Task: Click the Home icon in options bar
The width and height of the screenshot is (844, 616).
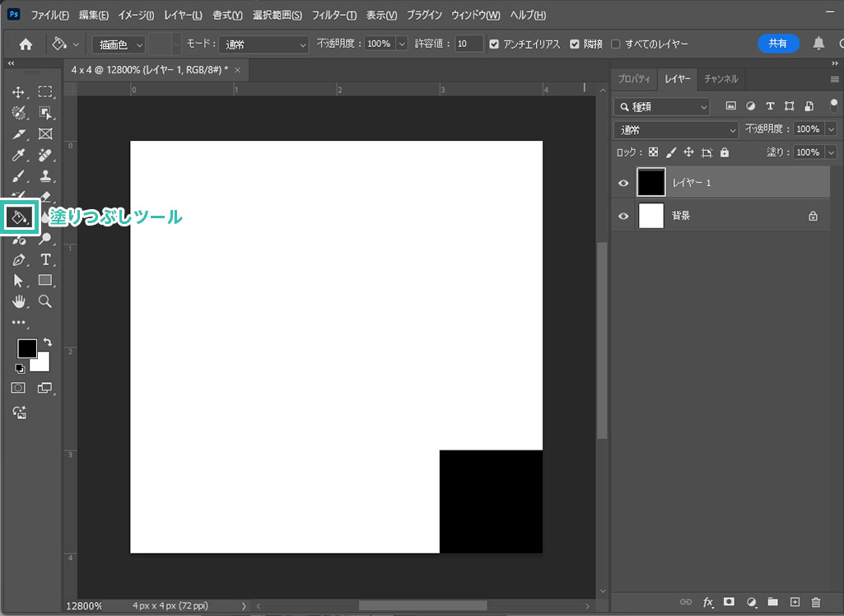Action: [x=26, y=44]
